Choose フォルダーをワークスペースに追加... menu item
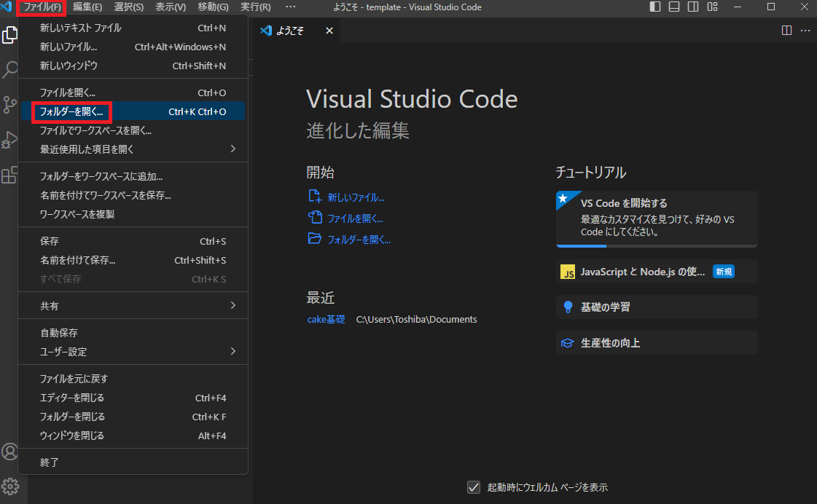The width and height of the screenshot is (817, 504). pyautogui.click(x=133, y=176)
